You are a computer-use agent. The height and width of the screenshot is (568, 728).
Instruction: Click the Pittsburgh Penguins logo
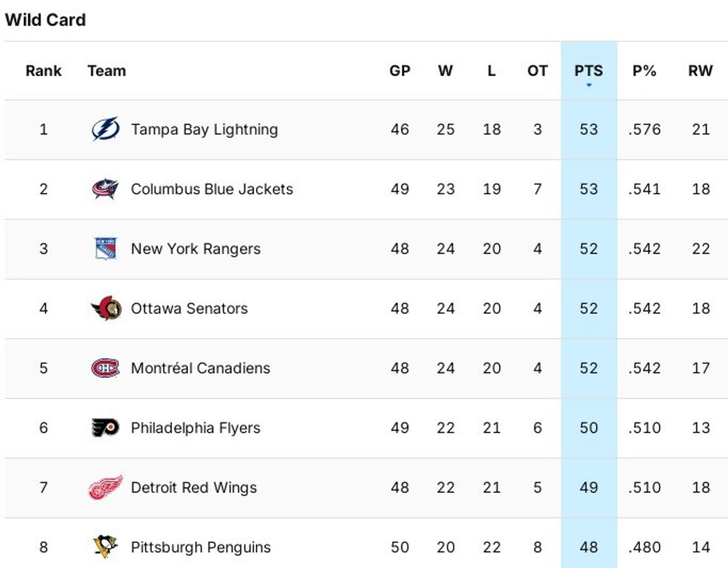pyautogui.click(x=105, y=547)
